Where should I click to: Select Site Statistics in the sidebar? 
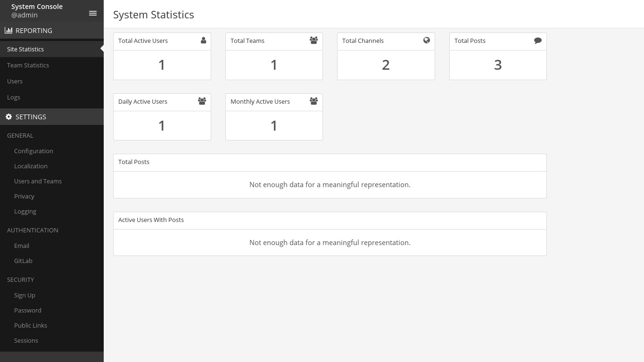(x=25, y=49)
